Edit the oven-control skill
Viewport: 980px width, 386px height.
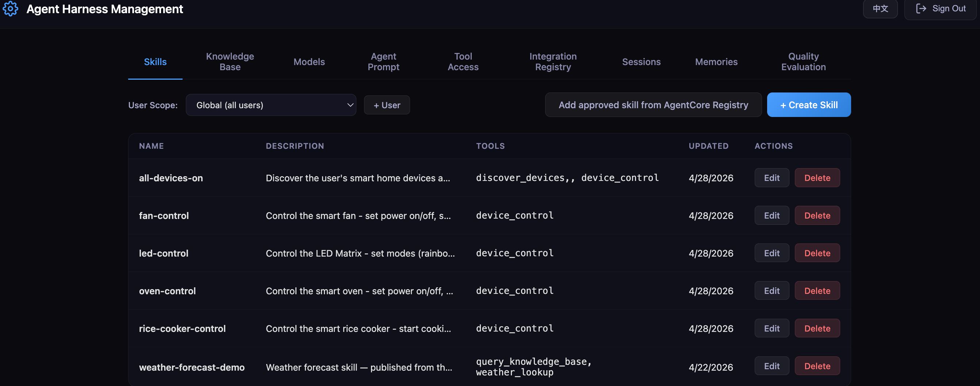(772, 291)
